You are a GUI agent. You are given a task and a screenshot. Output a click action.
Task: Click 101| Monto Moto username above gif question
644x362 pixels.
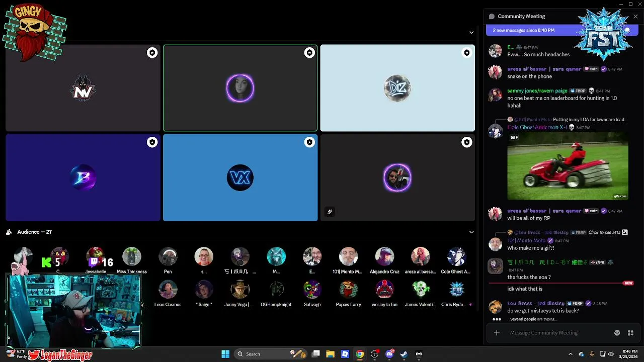pyautogui.click(x=526, y=241)
